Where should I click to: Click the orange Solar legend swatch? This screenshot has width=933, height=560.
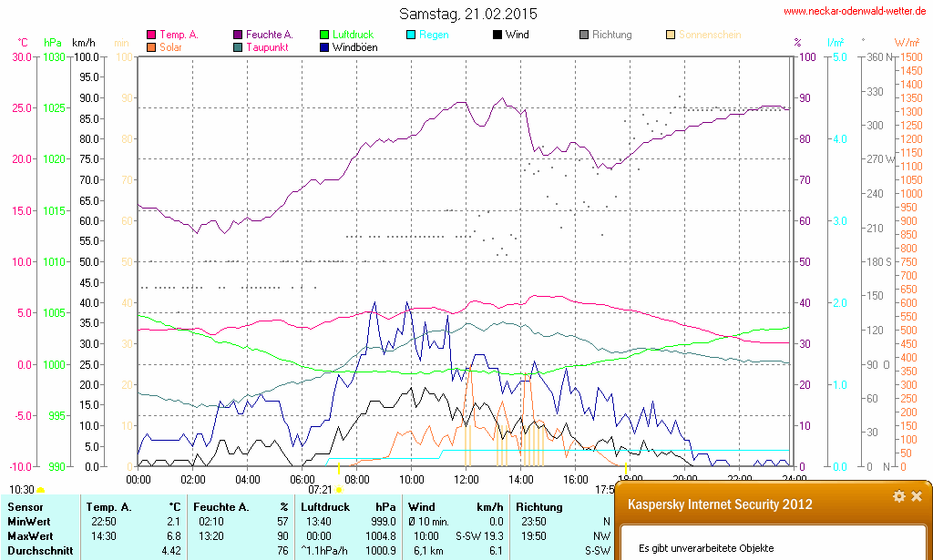point(151,47)
